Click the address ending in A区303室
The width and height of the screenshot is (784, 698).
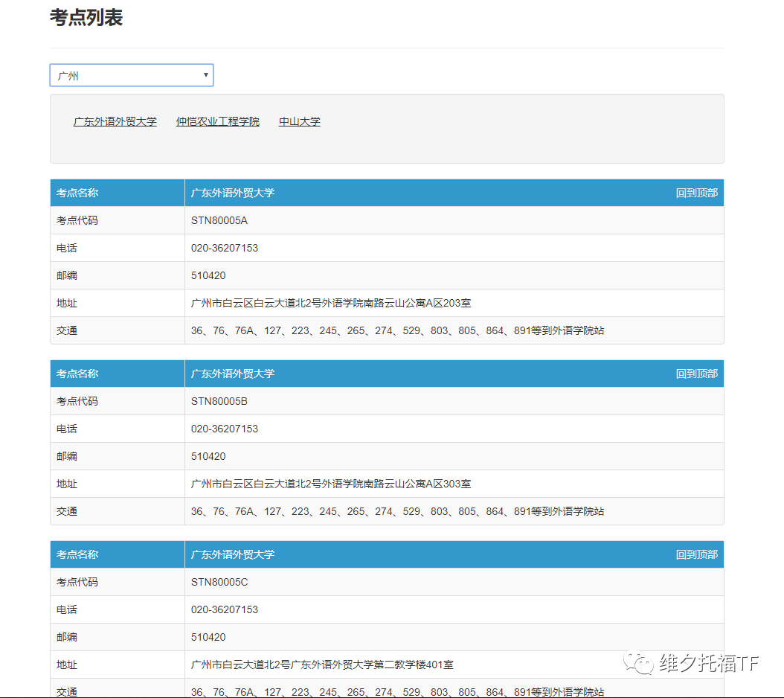click(x=331, y=484)
